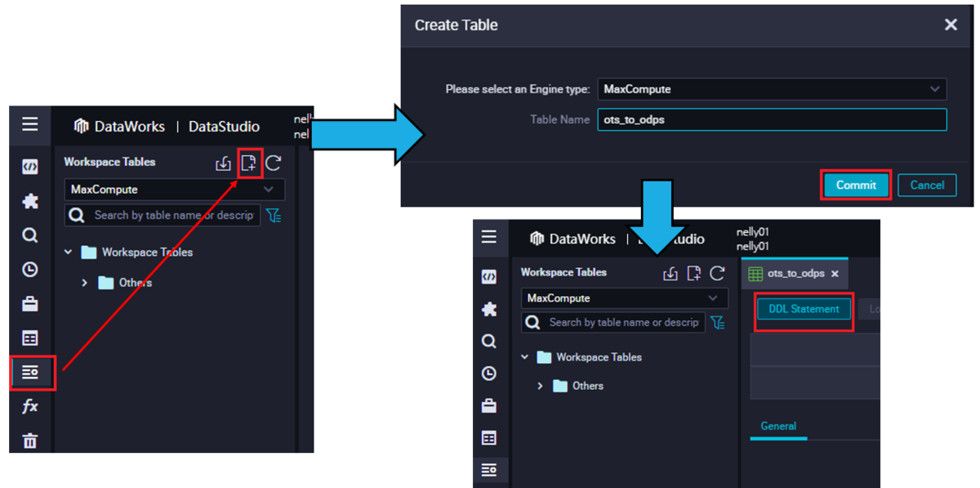980x488 pixels.
Task: Open MaxCompute dropdown in window with fx icon
Action: [x=175, y=190]
